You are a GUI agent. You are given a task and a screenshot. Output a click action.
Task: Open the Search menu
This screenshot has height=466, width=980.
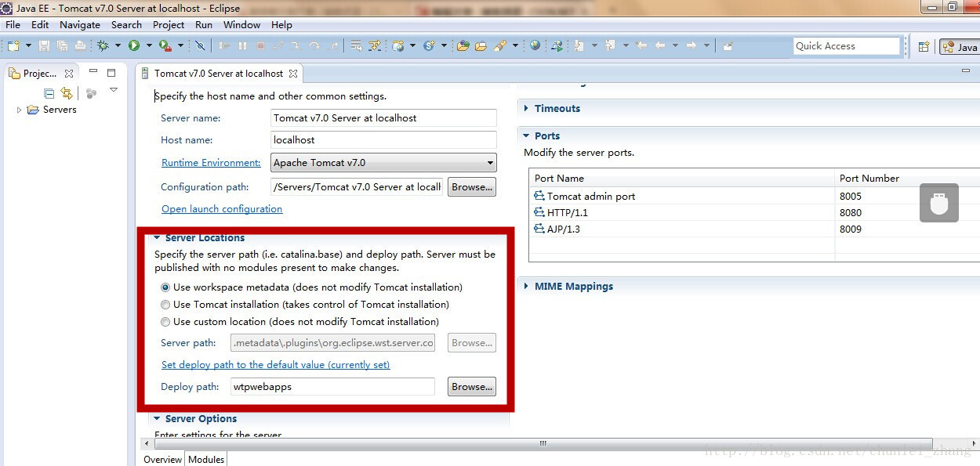point(126,24)
